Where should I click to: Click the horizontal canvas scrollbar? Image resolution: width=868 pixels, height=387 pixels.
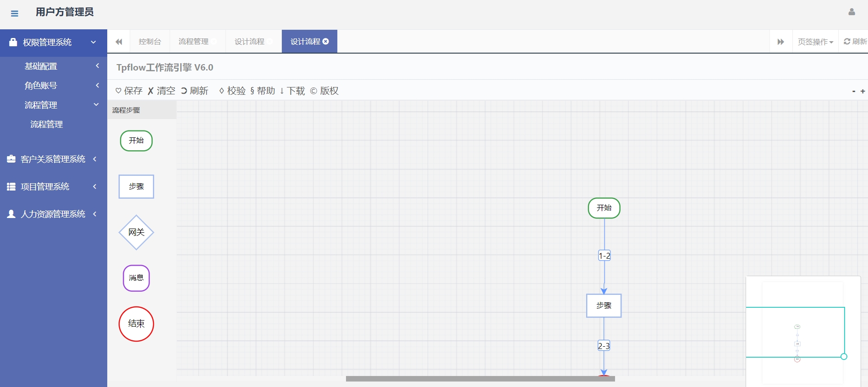(480, 379)
